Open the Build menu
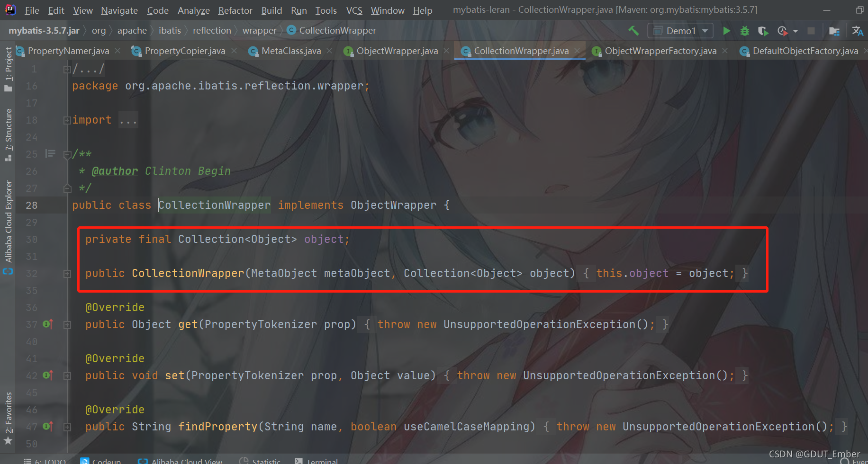The height and width of the screenshot is (464, 868). [x=271, y=10]
